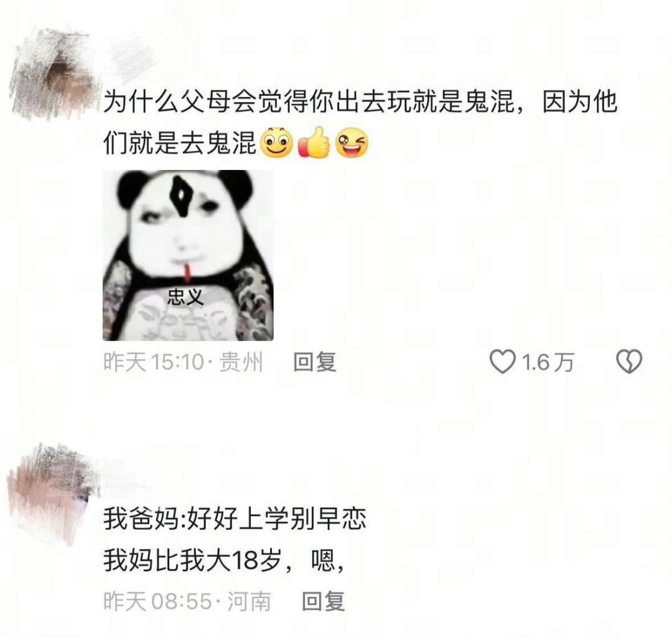
Task: Select the comment line 我爸妈:好好上学别早恋
Action: click(235, 518)
